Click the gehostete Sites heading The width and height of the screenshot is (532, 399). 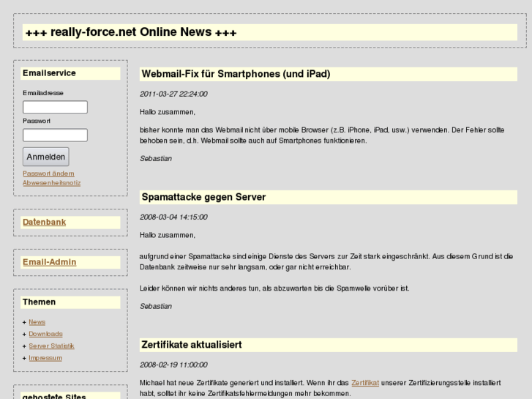(70, 395)
